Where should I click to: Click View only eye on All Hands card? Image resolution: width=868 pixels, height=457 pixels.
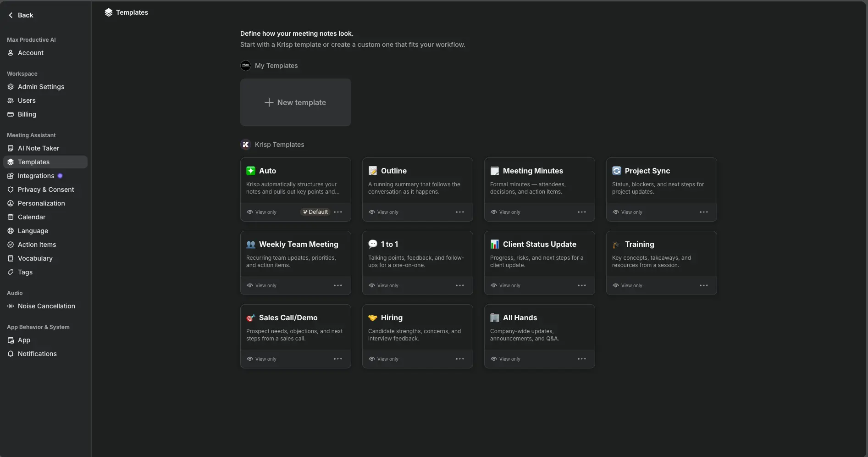pos(494,359)
